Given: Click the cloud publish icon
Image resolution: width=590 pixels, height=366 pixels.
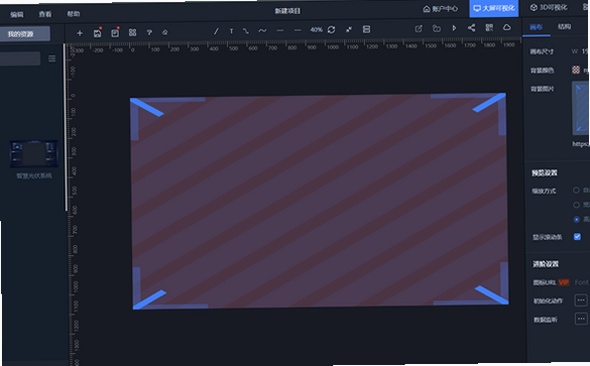Looking at the screenshot, I should coord(507,27).
